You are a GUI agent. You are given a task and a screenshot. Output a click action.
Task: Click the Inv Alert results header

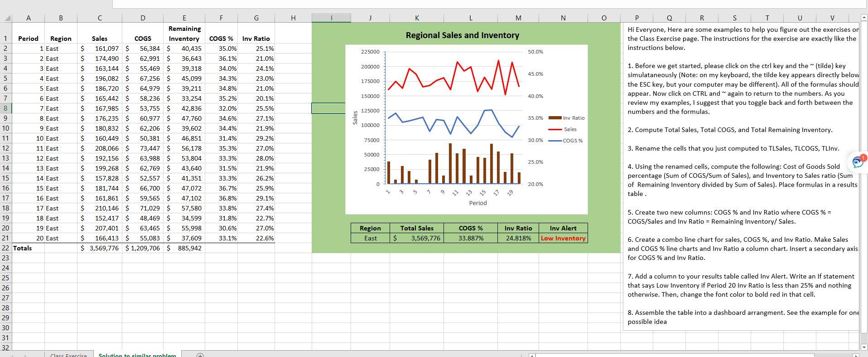(x=563, y=228)
